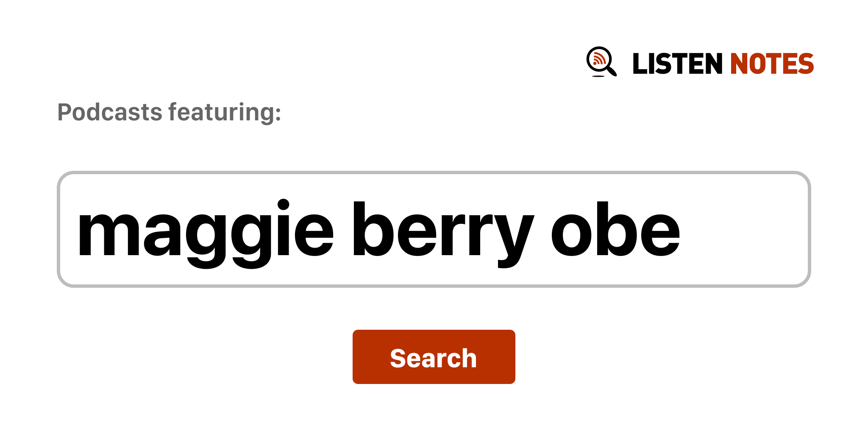Click the letter 'm' starting the query
This screenshot has width=868, height=434.
pyautogui.click(x=109, y=234)
